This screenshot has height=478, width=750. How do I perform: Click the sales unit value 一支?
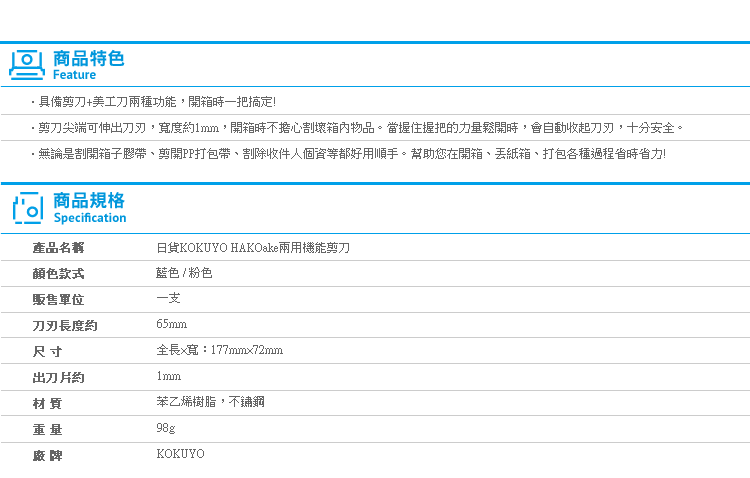point(168,299)
